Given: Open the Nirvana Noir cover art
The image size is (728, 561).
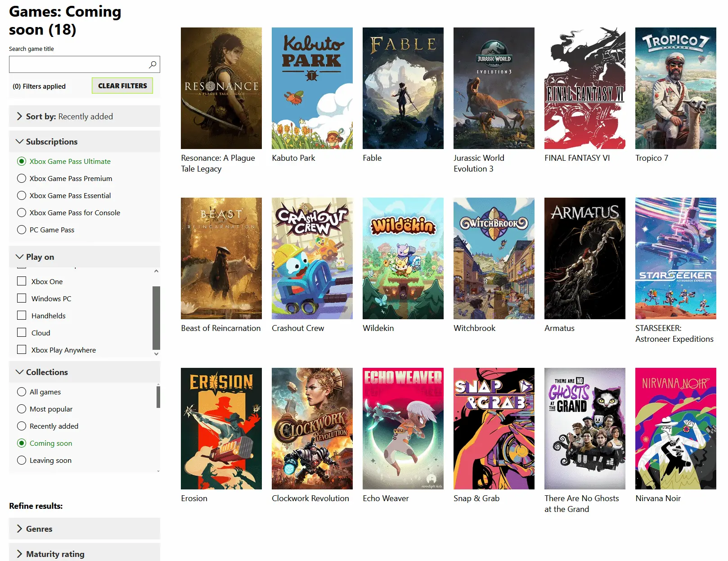Looking at the screenshot, I should [x=676, y=429].
